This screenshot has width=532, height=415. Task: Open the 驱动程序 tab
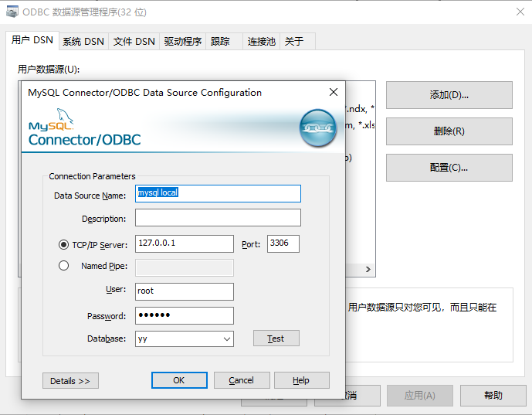(x=182, y=42)
